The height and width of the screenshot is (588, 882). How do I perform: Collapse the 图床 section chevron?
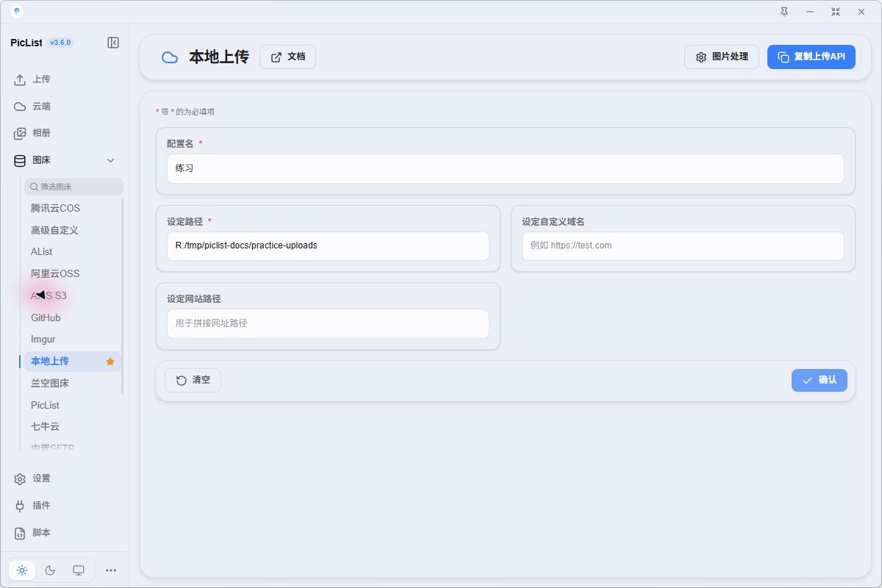click(111, 160)
